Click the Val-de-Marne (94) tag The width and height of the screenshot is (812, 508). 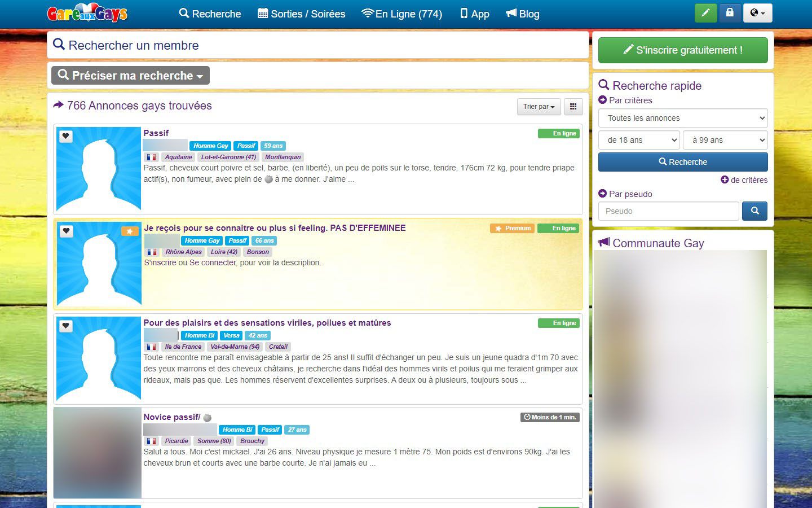(x=235, y=347)
